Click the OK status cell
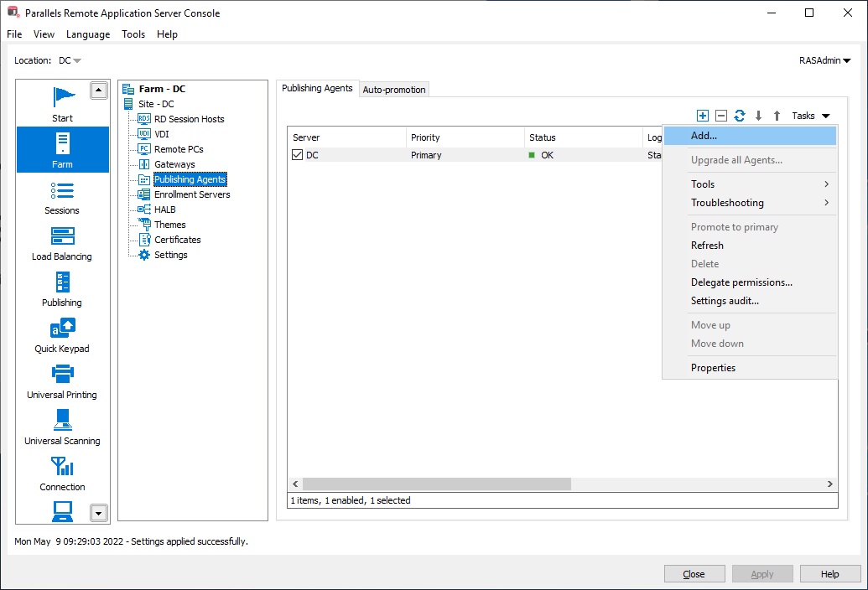This screenshot has height=590, width=868. point(547,155)
